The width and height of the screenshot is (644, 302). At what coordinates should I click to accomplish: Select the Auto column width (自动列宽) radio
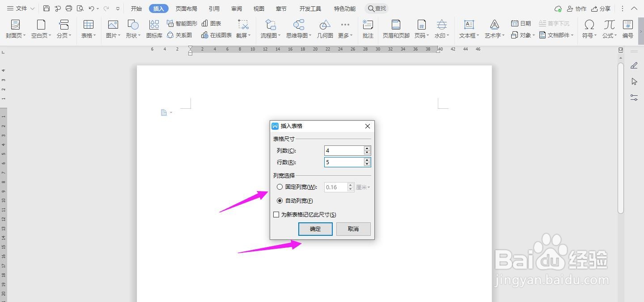point(280,201)
